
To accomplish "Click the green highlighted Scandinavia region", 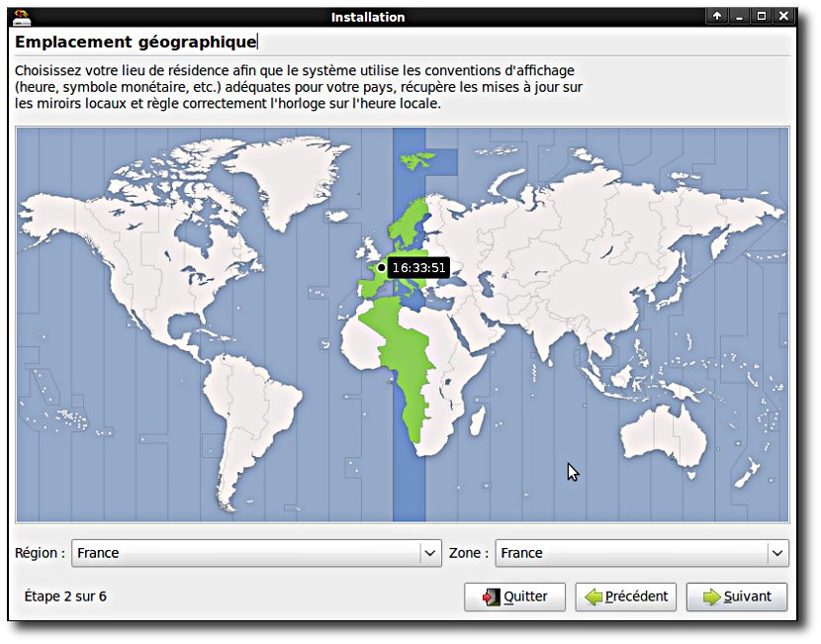I will [x=409, y=223].
